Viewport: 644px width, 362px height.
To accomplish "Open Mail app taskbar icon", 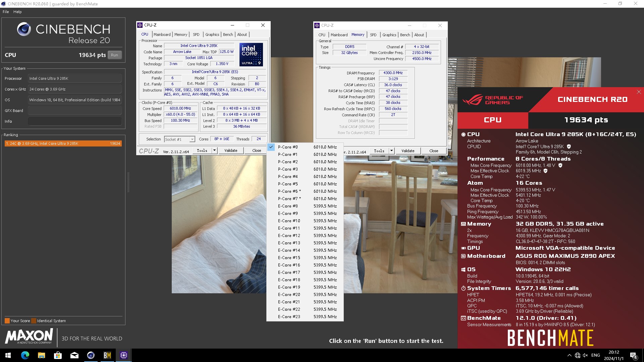I will pyautogui.click(x=74, y=355).
